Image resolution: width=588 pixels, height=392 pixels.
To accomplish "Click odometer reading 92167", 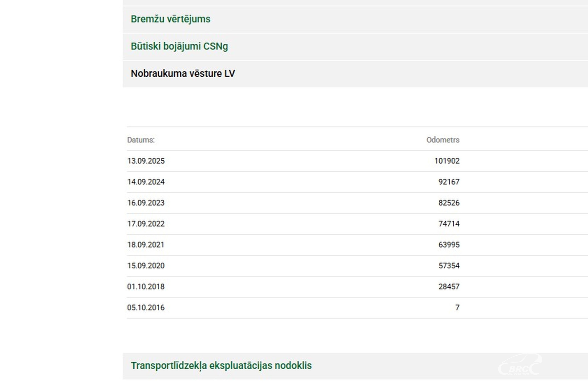I will [x=449, y=182].
